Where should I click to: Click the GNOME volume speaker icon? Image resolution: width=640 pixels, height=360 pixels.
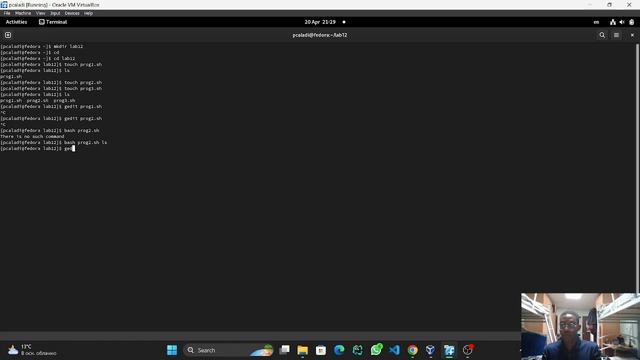[622, 22]
